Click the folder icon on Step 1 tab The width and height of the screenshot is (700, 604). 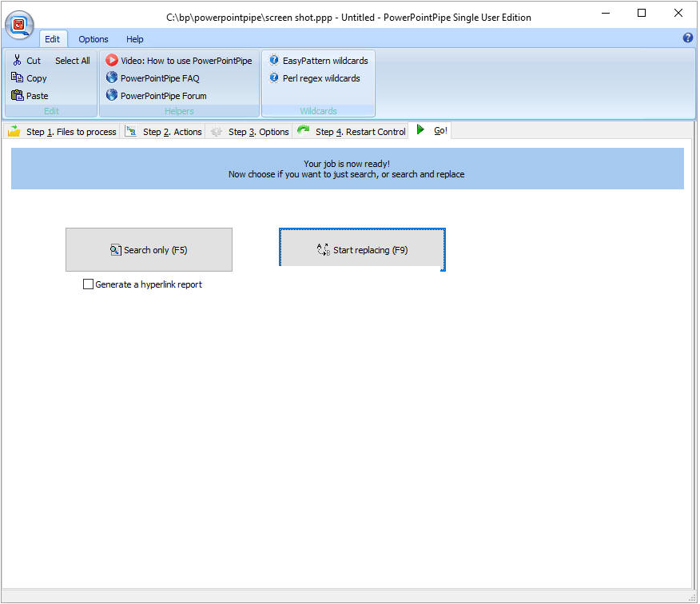[14, 131]
